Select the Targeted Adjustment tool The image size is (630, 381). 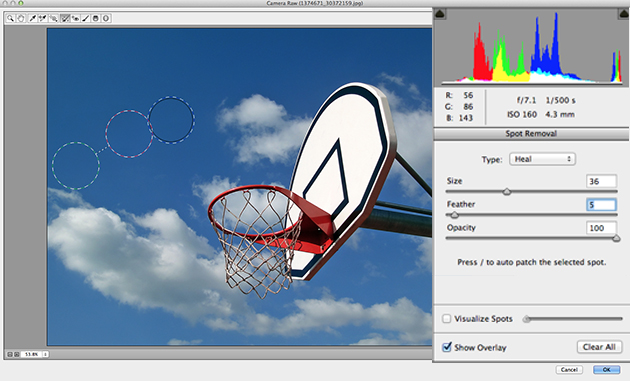(x=53, y=18)
